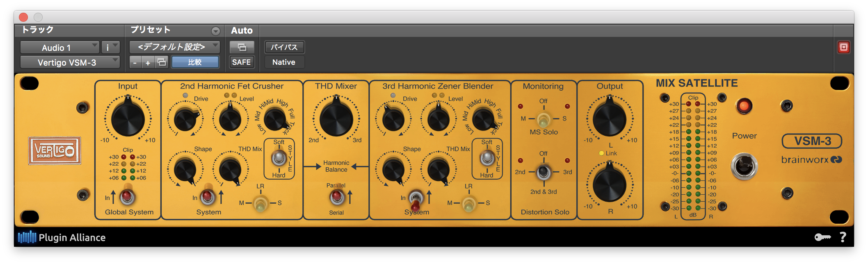Image resolution: width=868 pixels, height=264 pixels.
Task: Click the minus preset icon
Action: [135, 62]
